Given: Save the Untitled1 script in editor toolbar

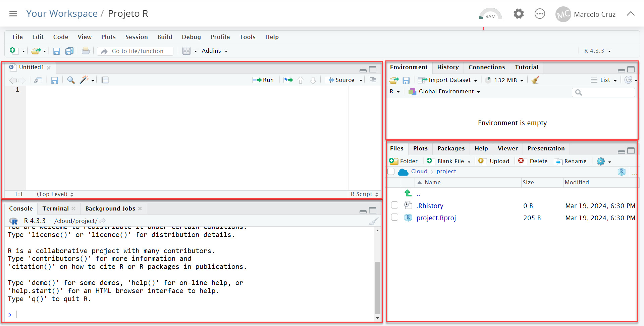Looking at the screenshot, I should click(x=55, y=80).
